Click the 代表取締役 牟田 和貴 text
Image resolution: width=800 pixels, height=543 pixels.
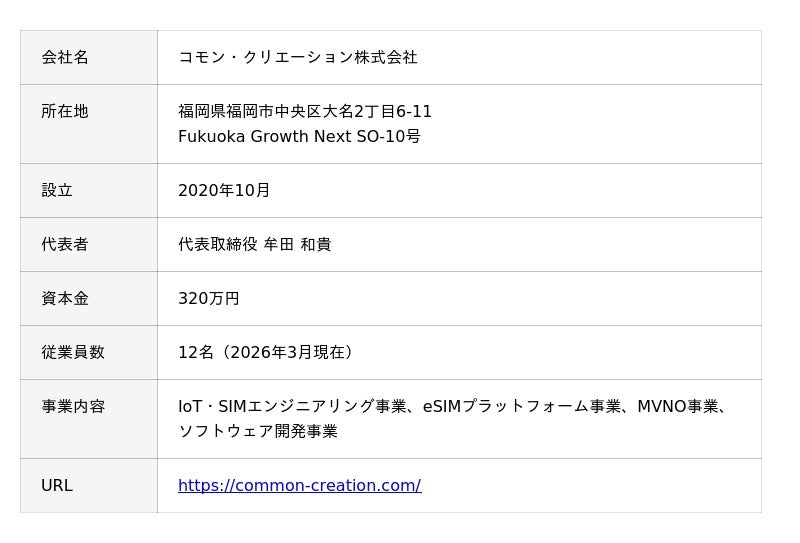tap(254, 245)
